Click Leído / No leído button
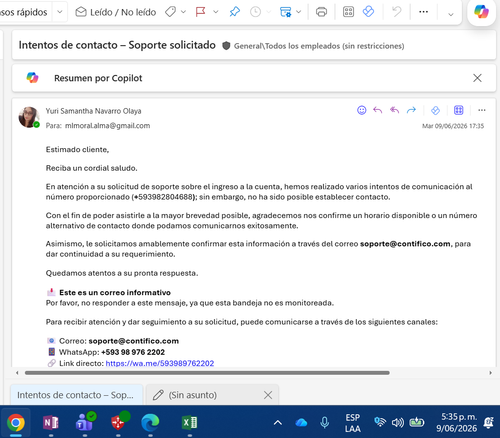This screenshot has height=438, width=500. pos(116,12)
